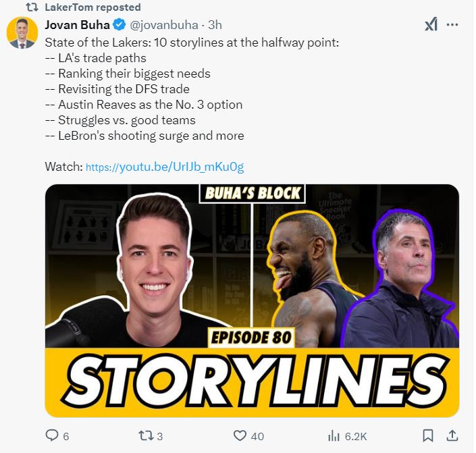The height and width of the screenshot is (453, 476).
Task: Click the reply count 6
Action: [x=66, y=437]
